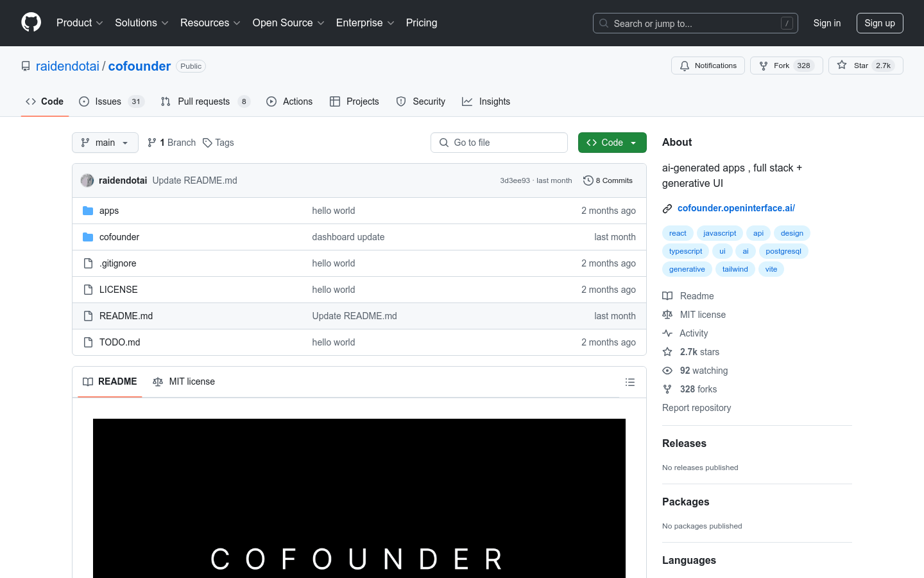
Task: Switch to the Issues tab
Action: click(112, 101)
